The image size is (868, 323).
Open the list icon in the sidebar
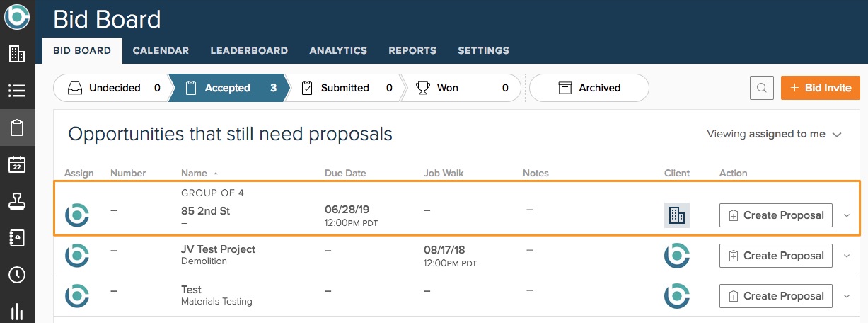17,91
